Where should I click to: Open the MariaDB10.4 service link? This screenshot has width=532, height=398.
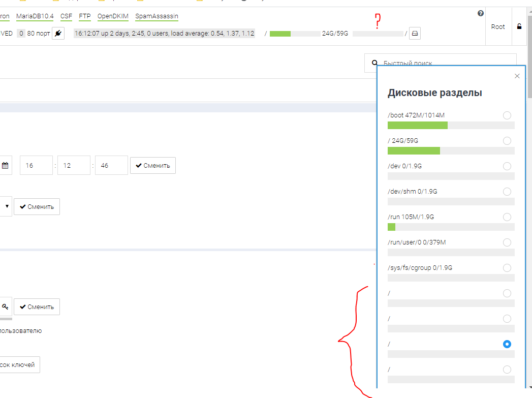[35, 16]
